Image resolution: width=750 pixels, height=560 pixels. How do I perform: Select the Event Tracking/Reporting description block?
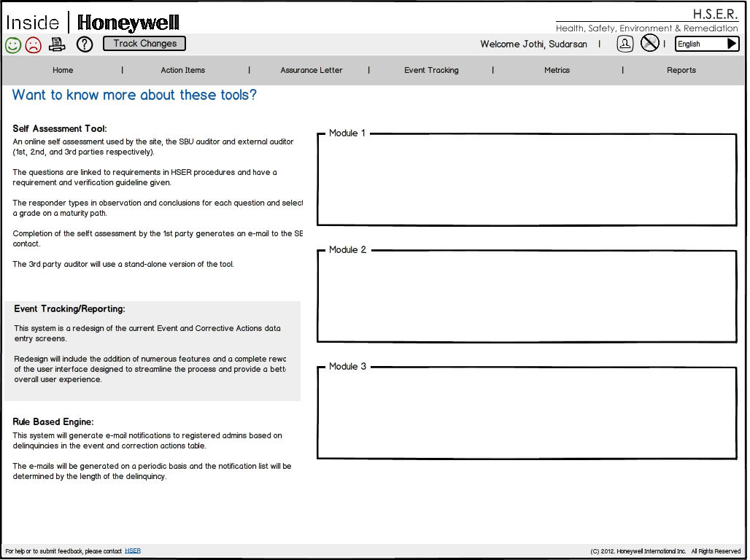(152, 351)
